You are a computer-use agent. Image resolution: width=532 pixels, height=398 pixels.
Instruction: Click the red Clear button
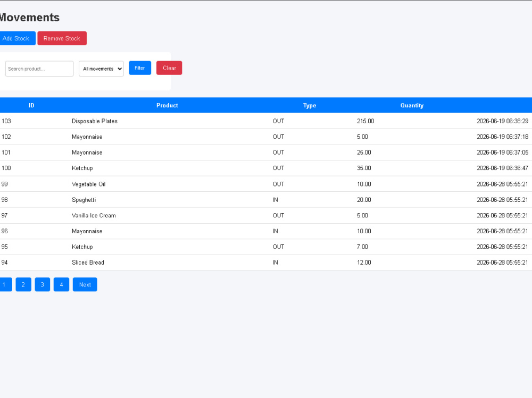click(169, 68)
